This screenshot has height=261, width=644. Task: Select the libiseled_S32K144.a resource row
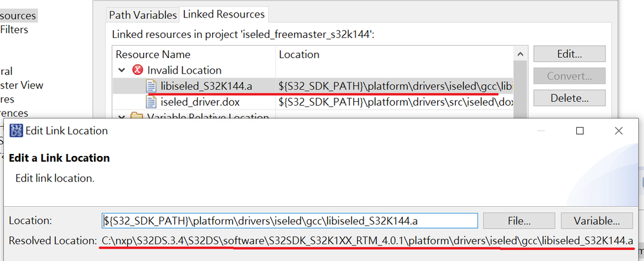(x=313, y=86)
